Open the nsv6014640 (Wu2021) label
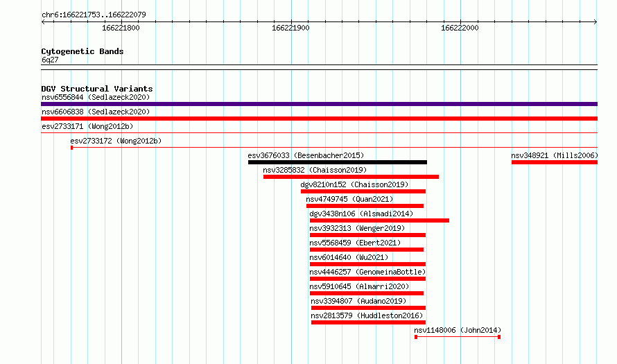The height and width of the screenshot is (364, 617). pos(349,257)
